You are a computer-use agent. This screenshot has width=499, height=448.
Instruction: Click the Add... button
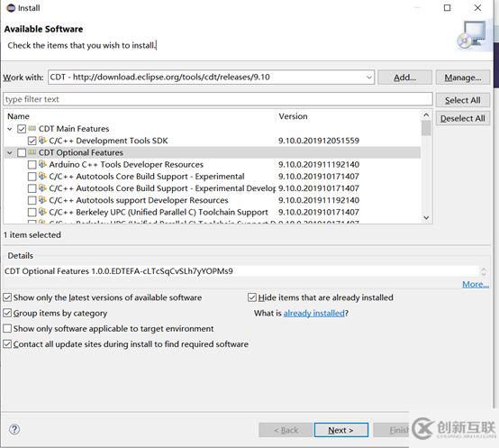tap(404, 78)
